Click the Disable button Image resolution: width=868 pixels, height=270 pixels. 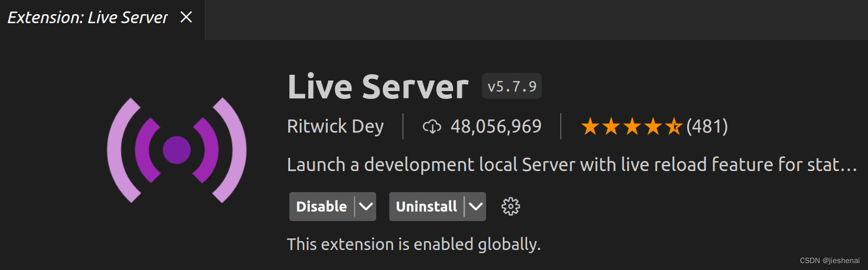321,206
